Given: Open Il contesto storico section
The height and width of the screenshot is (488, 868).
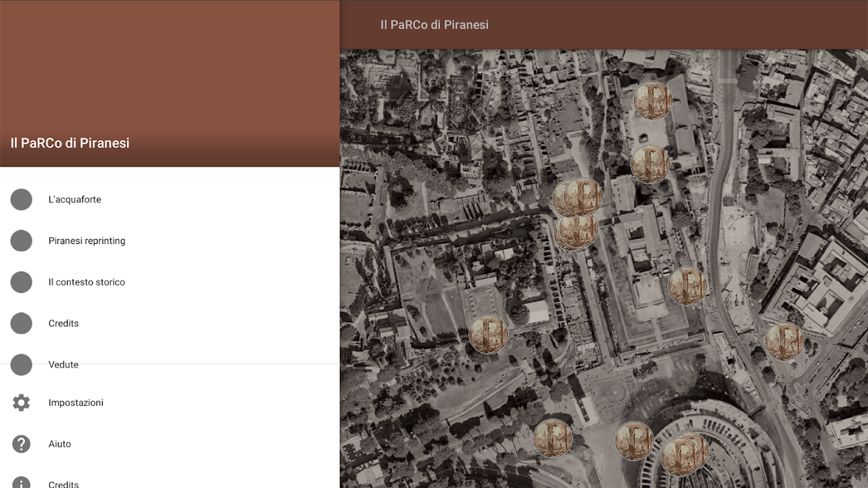Looking at the screenshot, I should coord(170,282).
